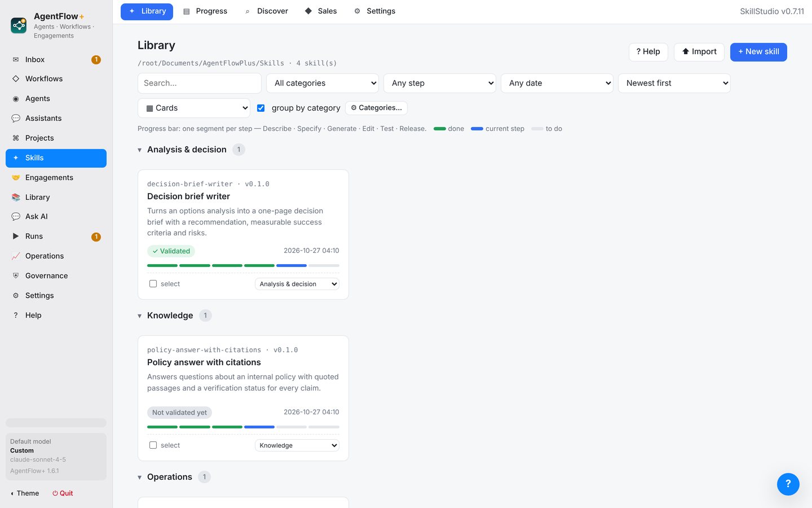
Task: Click the Sales tab diamond icon
Action: click(308, 11)
